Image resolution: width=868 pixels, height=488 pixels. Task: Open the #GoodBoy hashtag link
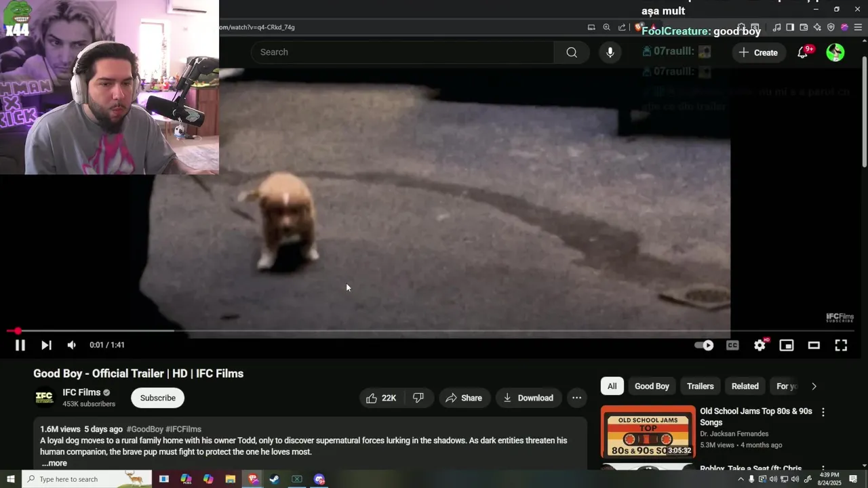[144, 429]
